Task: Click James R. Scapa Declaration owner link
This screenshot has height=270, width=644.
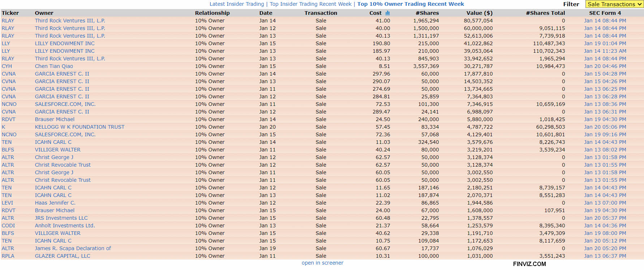Action: [x=73, y=248]
